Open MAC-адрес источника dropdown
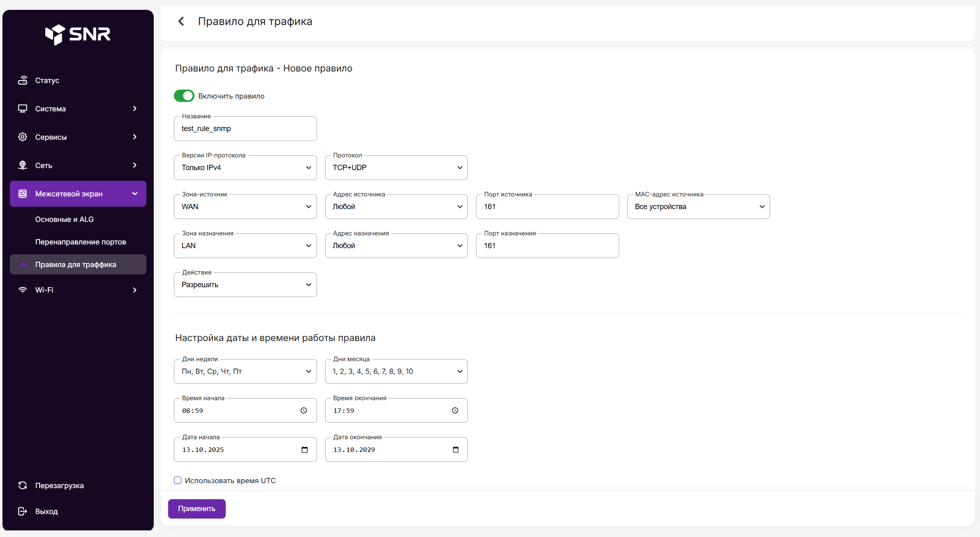 698,207
